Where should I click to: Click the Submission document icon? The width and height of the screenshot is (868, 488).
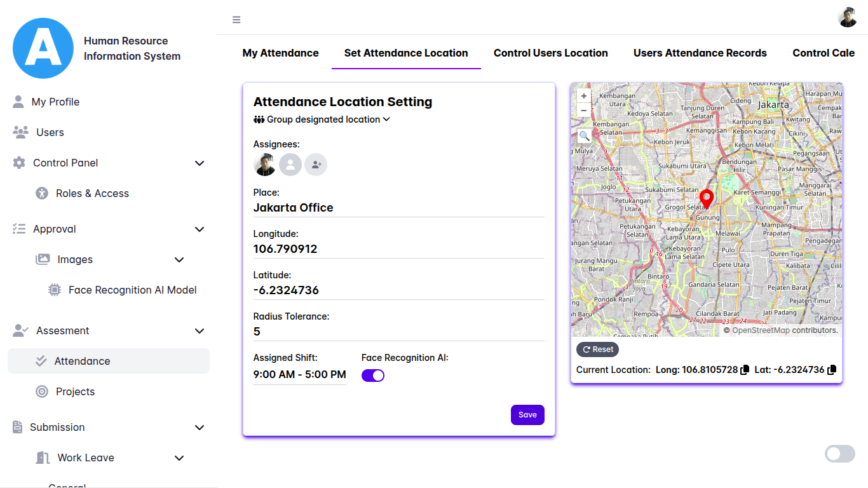(x=18, y=427)
